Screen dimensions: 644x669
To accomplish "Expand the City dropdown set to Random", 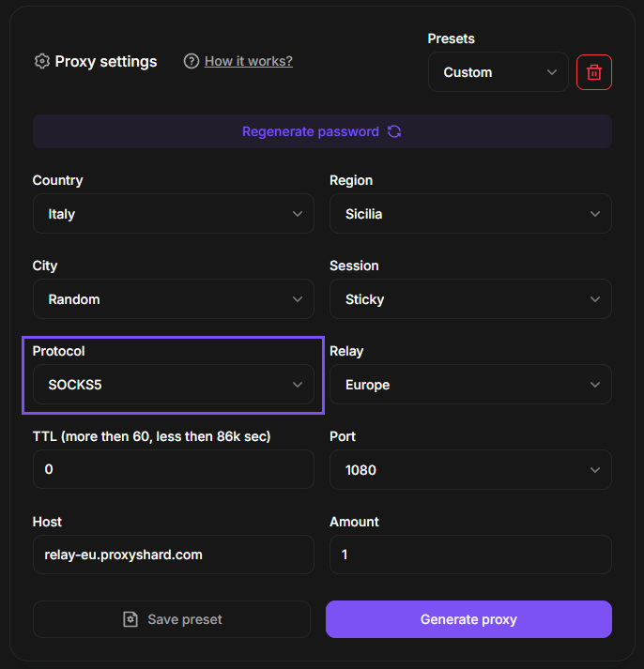I will [x=173, y=299].
